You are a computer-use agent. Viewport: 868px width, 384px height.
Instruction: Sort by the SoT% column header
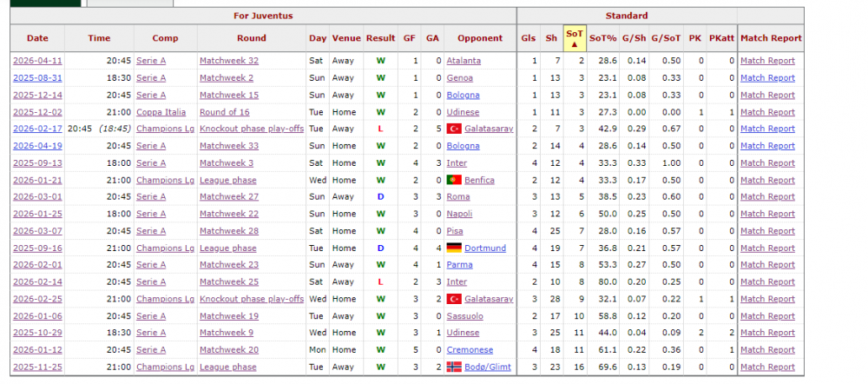click(602, 38)
